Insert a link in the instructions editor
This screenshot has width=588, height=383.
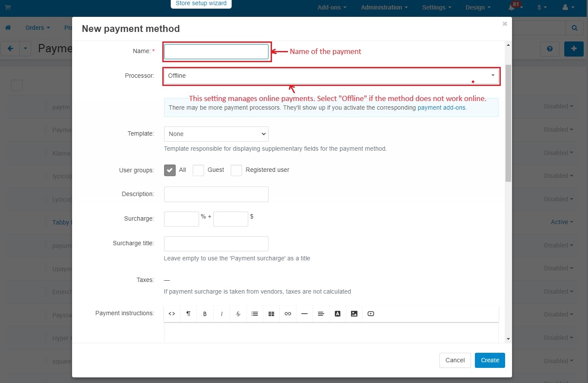[x=288, y=314]
